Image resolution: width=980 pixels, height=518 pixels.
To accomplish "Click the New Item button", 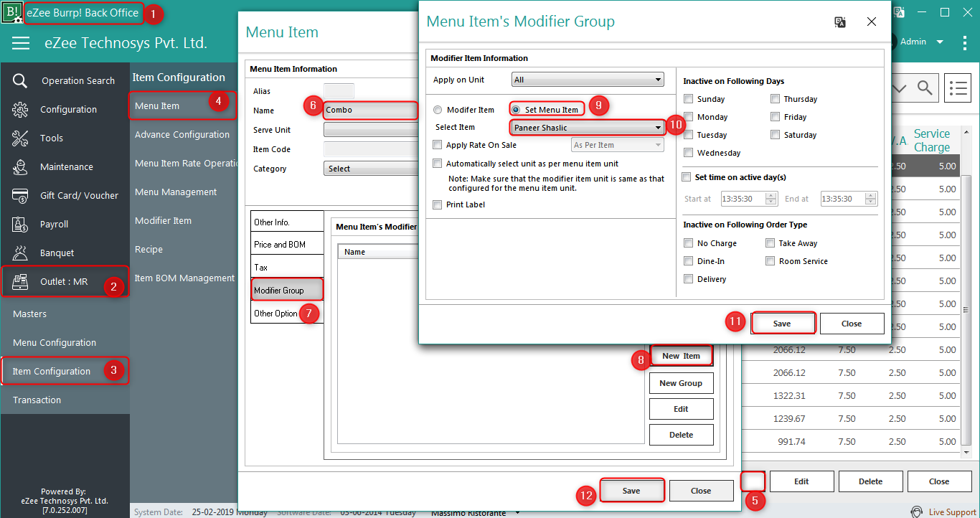I will coord(681,356).
